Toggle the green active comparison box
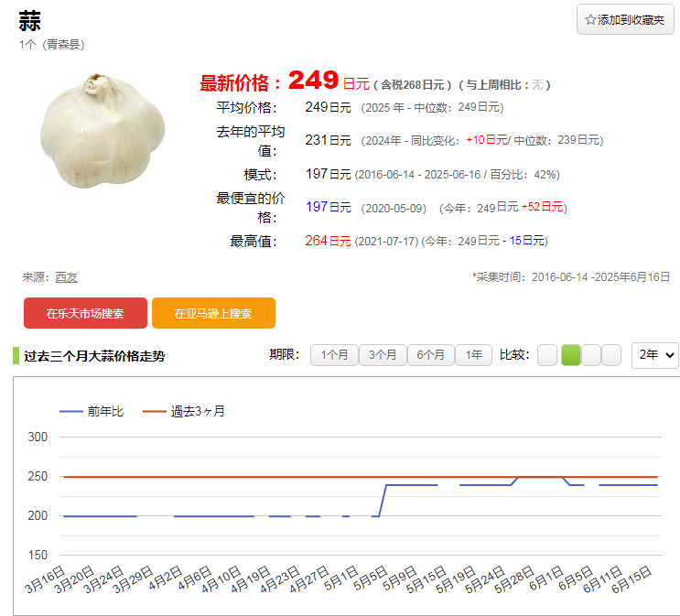Viewport: 680px width, 616px height. coord(570,355)
